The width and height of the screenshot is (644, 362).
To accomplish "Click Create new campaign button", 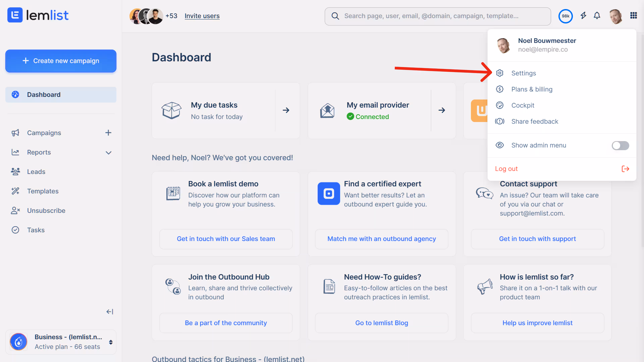I will (61, 61).
